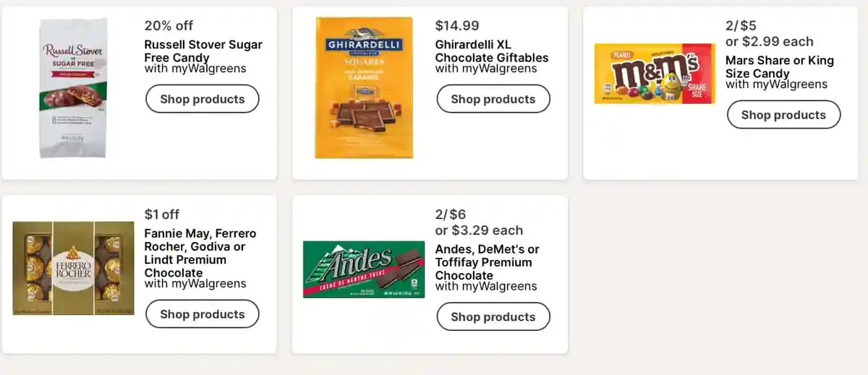Open the Russell Stover Sugar Free Candy title
Screen dimensions: 868x375
tap(203, 51)
